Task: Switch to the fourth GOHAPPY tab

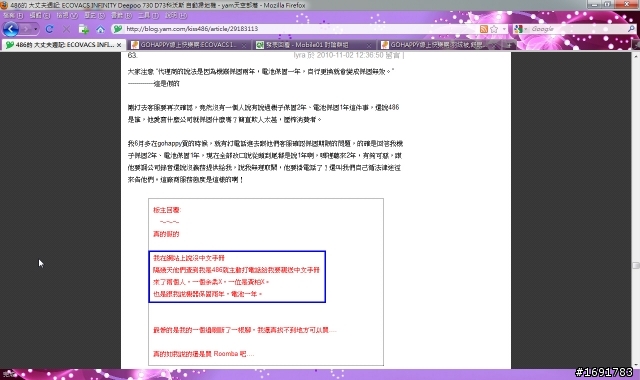Action: (438, 45)
